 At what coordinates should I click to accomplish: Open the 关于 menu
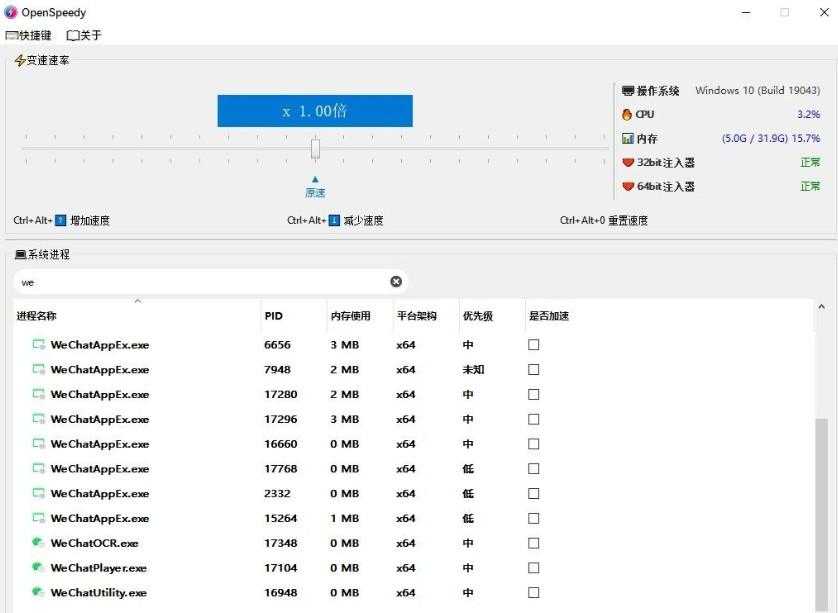click(80, 35)
